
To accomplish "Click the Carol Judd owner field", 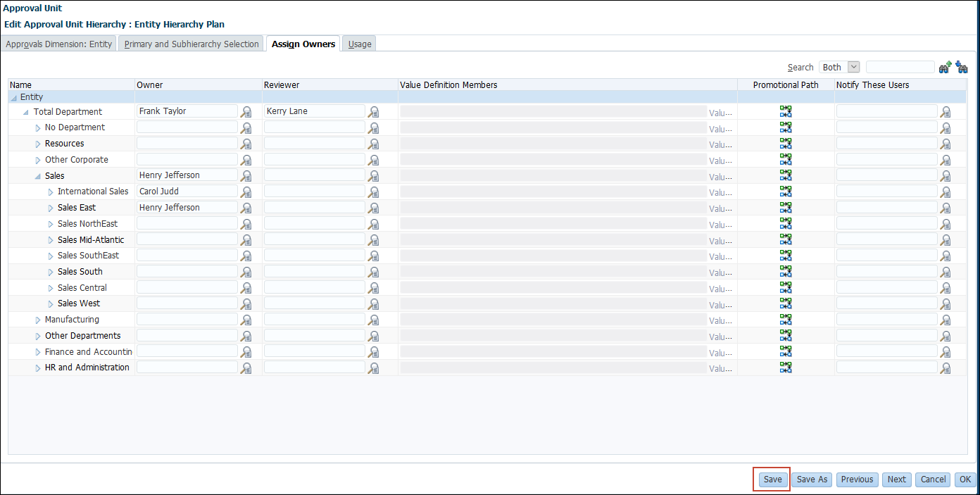I will point(187,192).
